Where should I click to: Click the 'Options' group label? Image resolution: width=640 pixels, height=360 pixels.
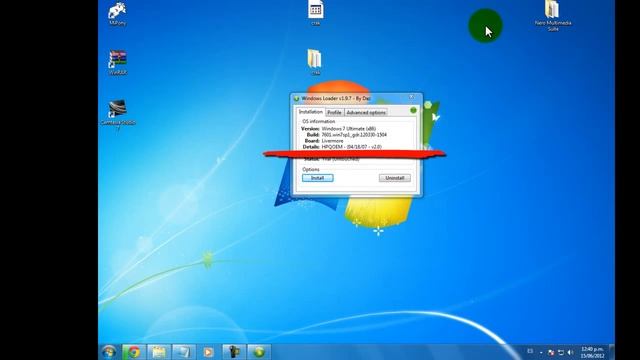click(311, 169)
